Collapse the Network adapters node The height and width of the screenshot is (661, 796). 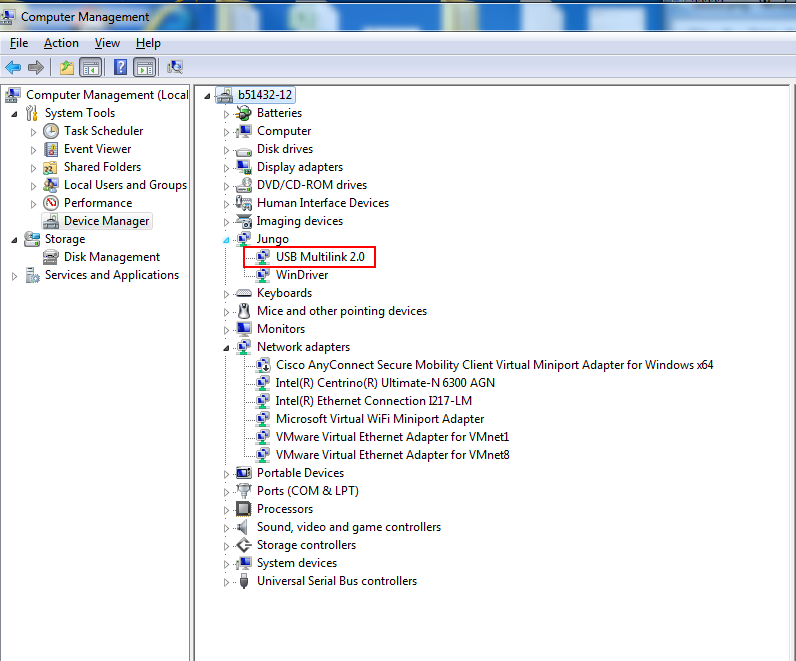226,348
